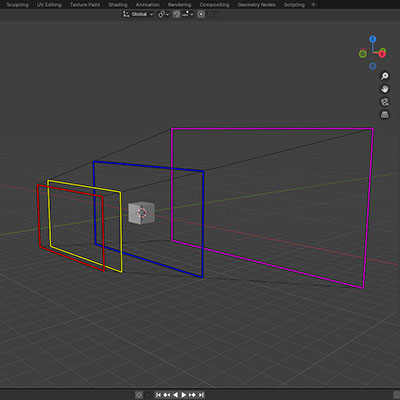The width and height of the screenshot is (400, 400).
Task: Expand the snapping options dropdown
Action: (x=188, y=14)
